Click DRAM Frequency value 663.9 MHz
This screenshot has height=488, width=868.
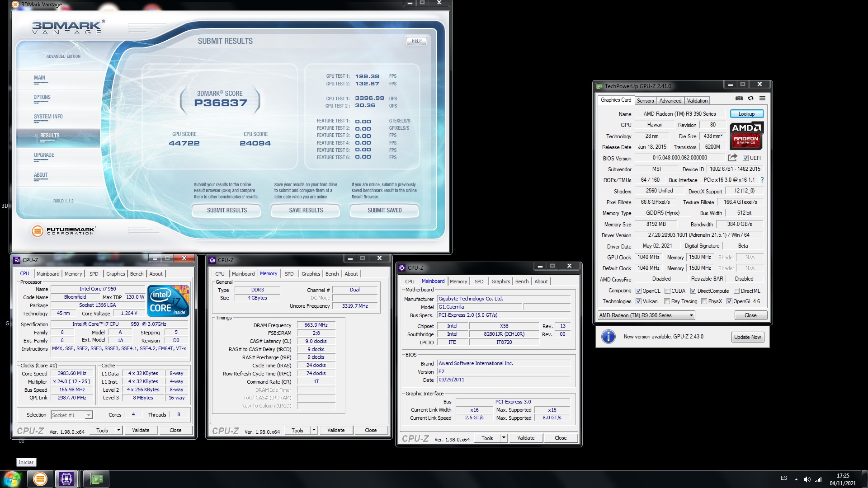(316, 325)
